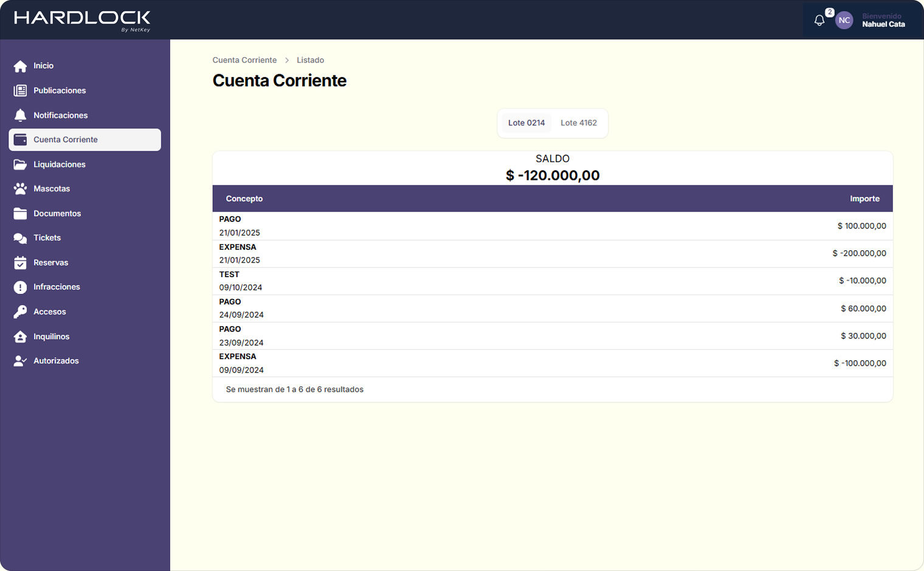The height and width of the screenshot is (571, 924).
Task: Click the NC user avatar
Action: point(844,21)
